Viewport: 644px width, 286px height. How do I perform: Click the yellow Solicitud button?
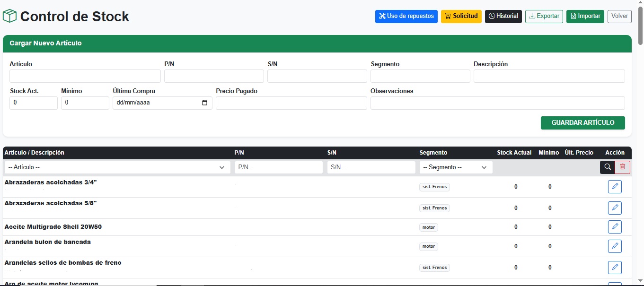461,16
